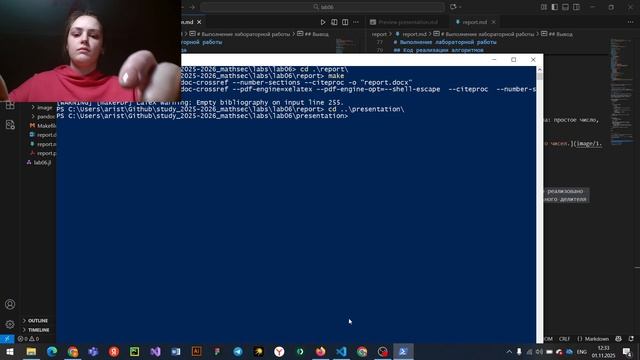Go forward with the title bar arrow
The image size is (640, 360).
pyautogui.click(x=192, y=7)
